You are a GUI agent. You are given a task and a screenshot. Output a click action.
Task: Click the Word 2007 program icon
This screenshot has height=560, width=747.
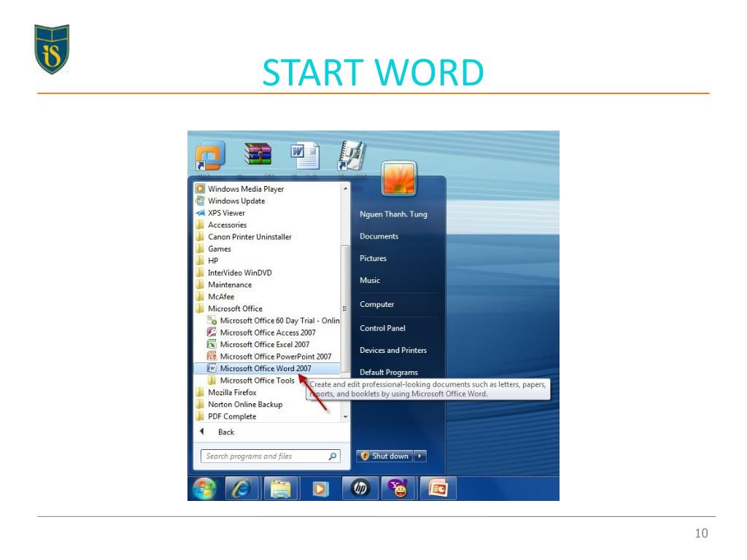click(x=212, y=368)
